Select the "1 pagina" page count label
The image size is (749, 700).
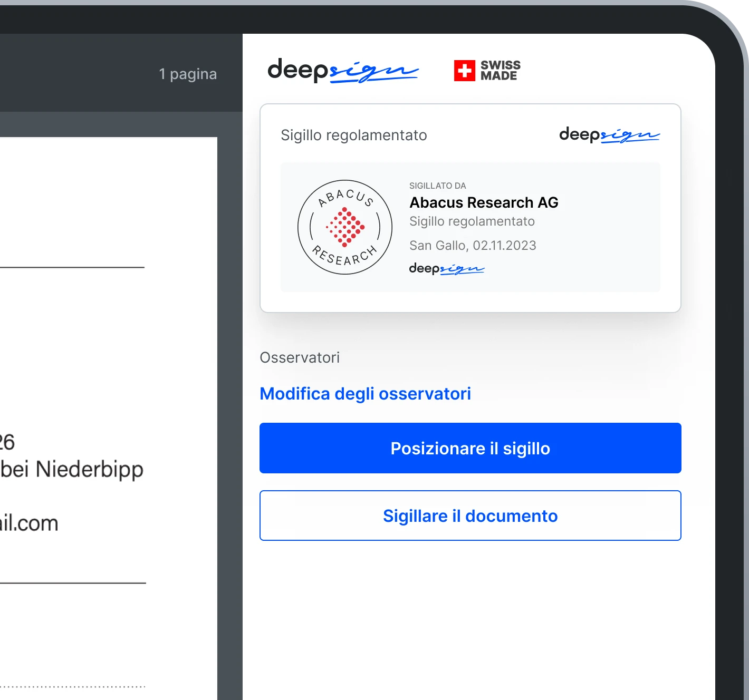[x=188, y=74]
